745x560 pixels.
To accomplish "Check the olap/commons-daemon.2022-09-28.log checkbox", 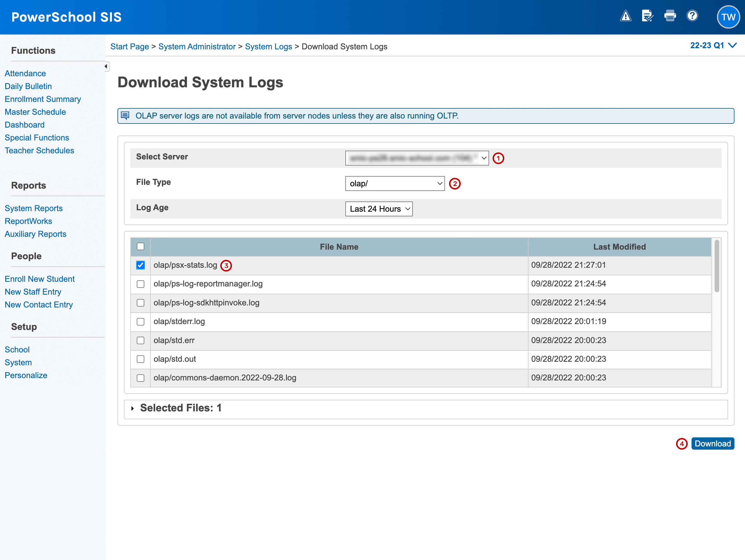I will [141, 378].
